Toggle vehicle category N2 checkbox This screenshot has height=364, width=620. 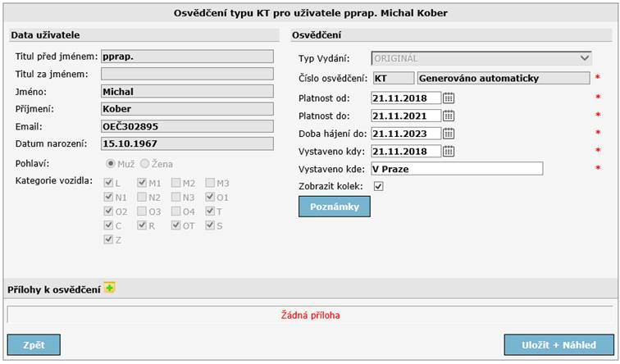pos(143,197)
